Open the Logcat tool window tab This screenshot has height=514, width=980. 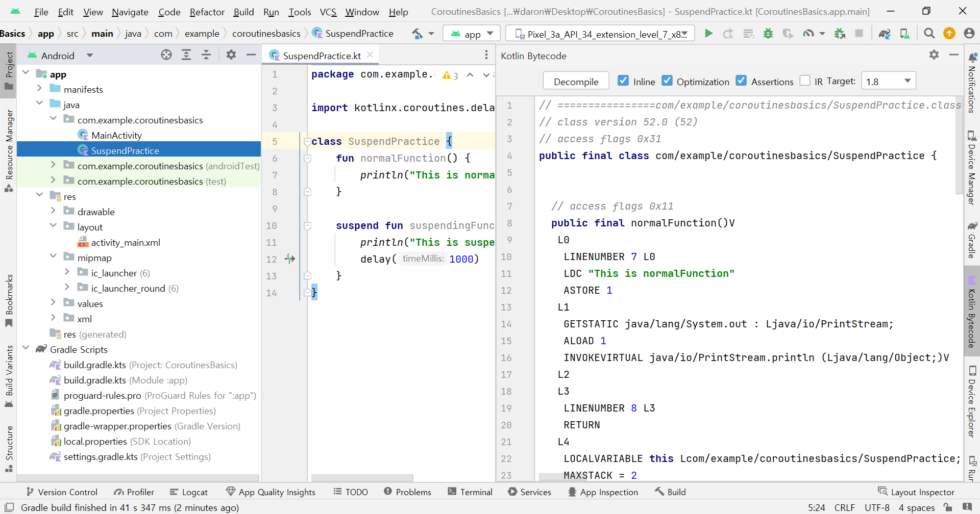coord(189,492)
